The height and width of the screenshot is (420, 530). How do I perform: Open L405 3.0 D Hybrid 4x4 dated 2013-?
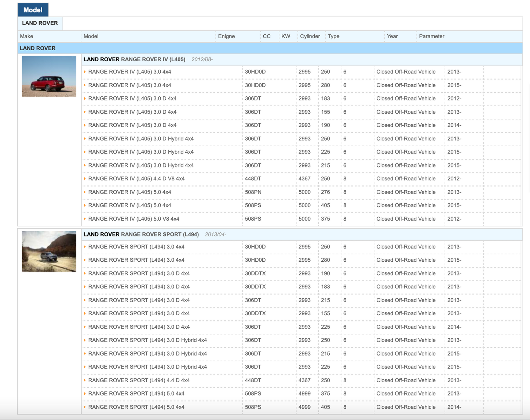click(141, 139)
